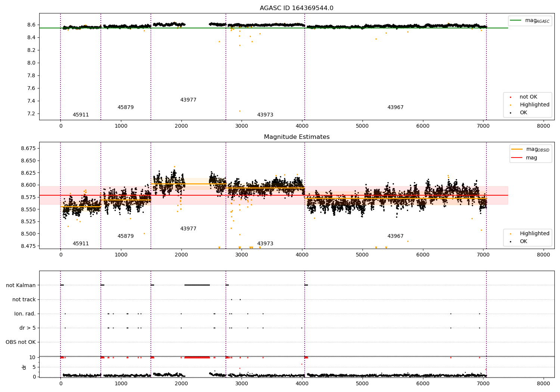Click the "Ion. rad." axis label
The height and width of the screenshot is (392, 560).
point(25,314)
